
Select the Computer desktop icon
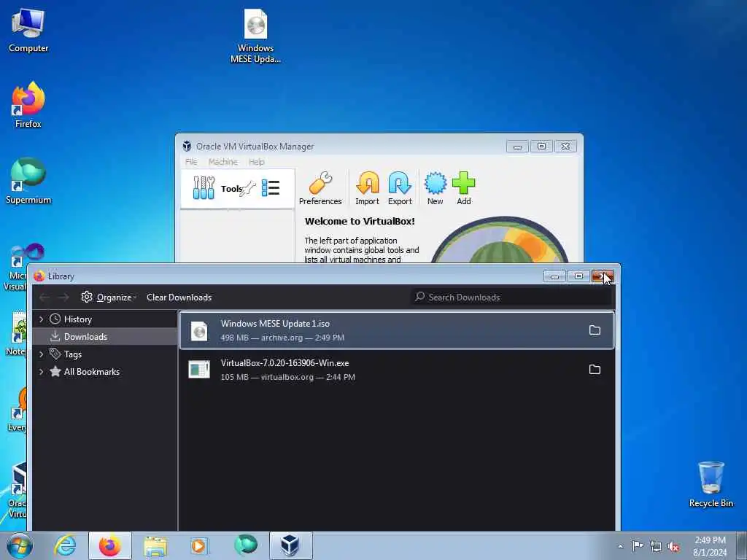(x=28, y=29)
